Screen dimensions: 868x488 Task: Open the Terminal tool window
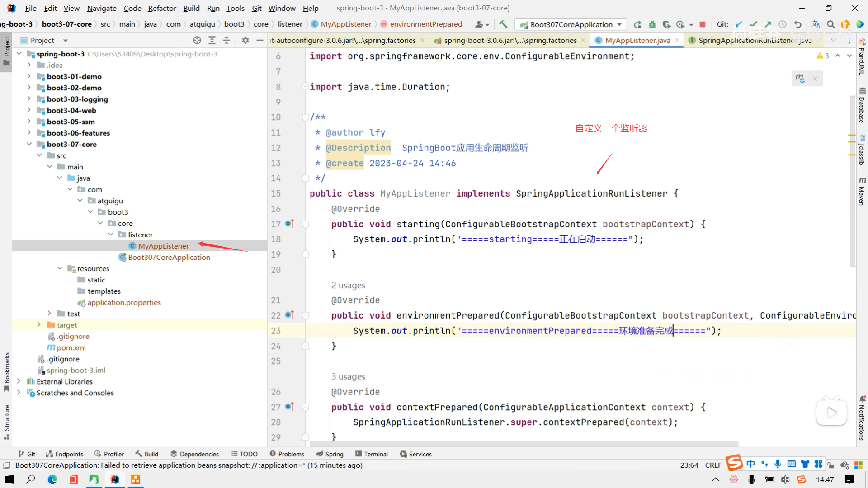(371, 454)
